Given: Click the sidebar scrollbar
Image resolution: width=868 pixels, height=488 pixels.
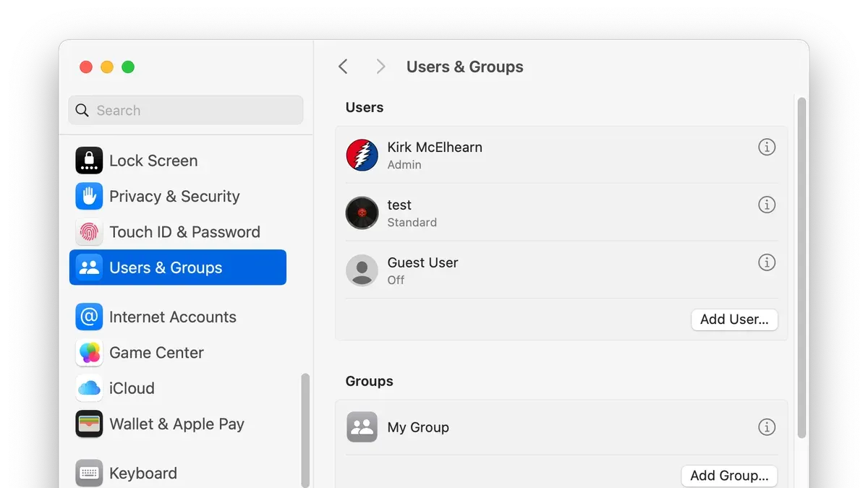Looking at the screenshot, I should point(305,430).
